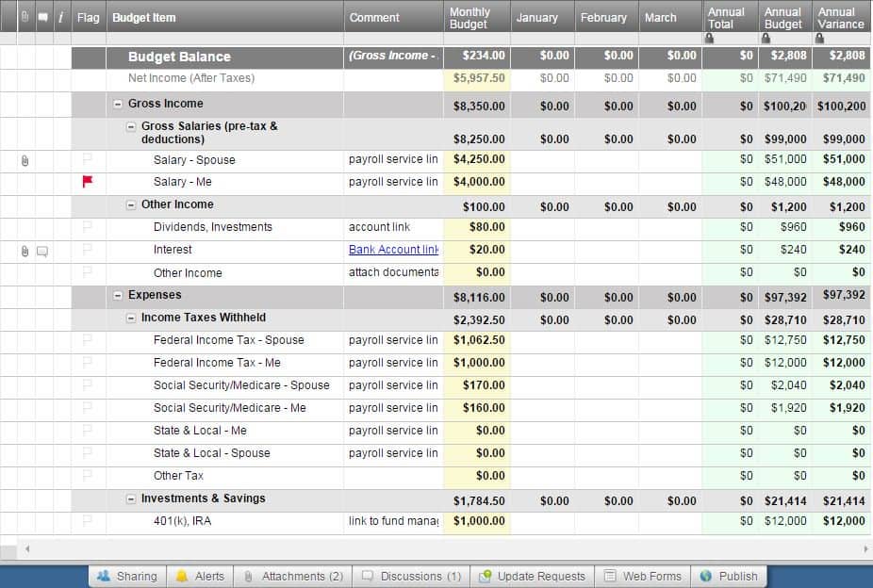Click the lock icon under Annual Total

(x=709, y=39)
